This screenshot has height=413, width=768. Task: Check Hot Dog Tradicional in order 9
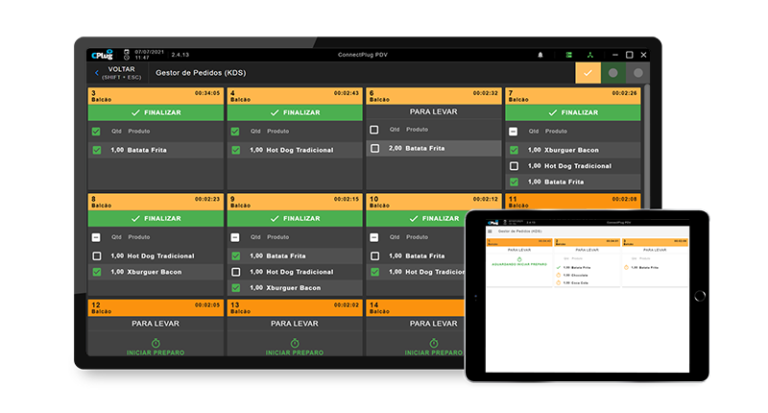pyautogui.click(x=235, y=272)
